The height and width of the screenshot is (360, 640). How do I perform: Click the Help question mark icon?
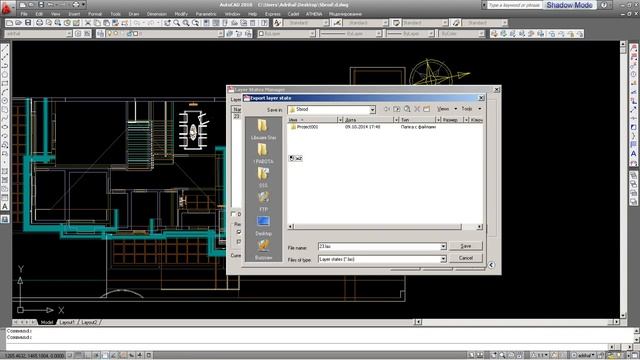tap(604, 5)
